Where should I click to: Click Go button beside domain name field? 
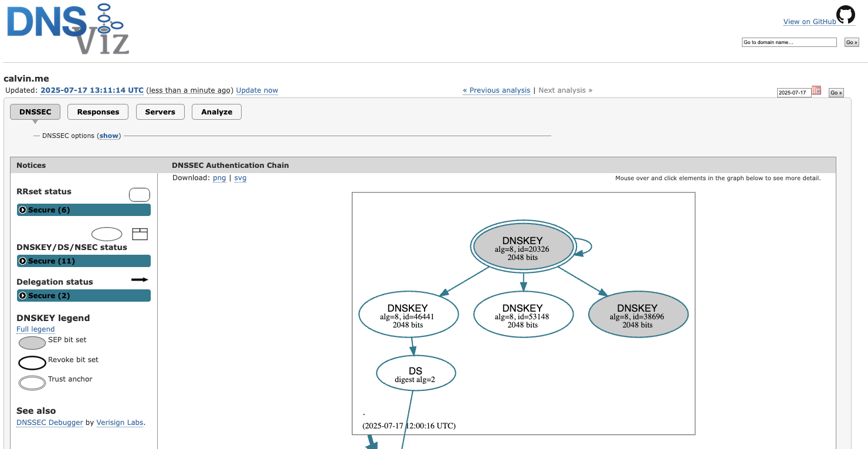(852, 42)
